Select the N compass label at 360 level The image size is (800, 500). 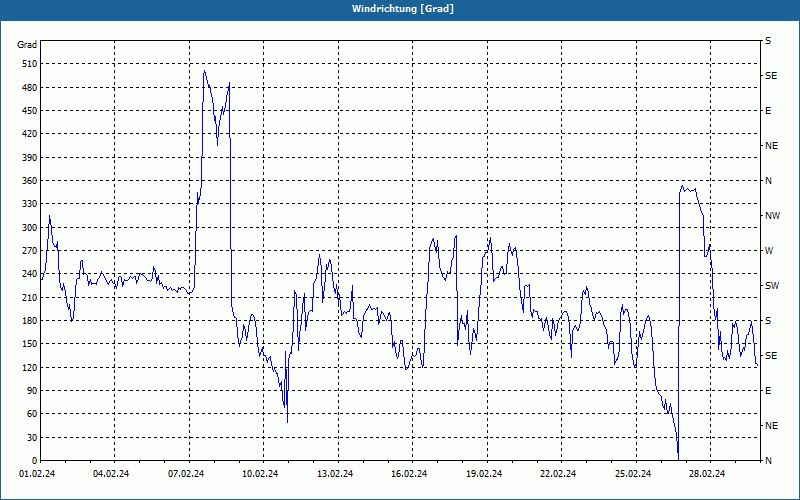(x=768, y=181)
